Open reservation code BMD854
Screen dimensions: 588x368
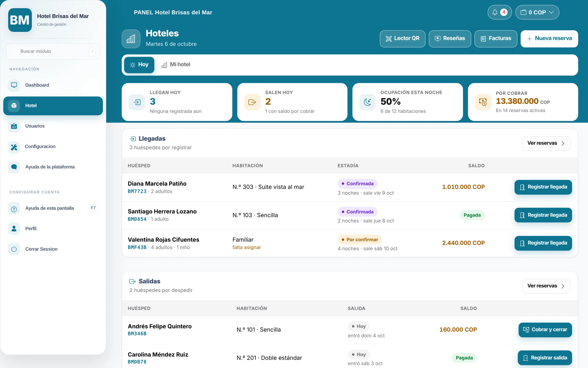[137, 219]
